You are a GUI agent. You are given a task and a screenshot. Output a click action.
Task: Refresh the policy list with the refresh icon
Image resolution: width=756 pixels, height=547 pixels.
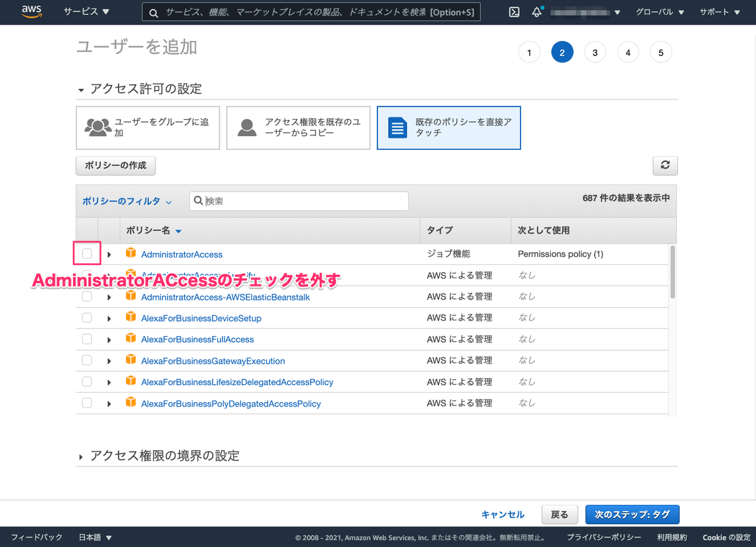(x=665, y=166)
